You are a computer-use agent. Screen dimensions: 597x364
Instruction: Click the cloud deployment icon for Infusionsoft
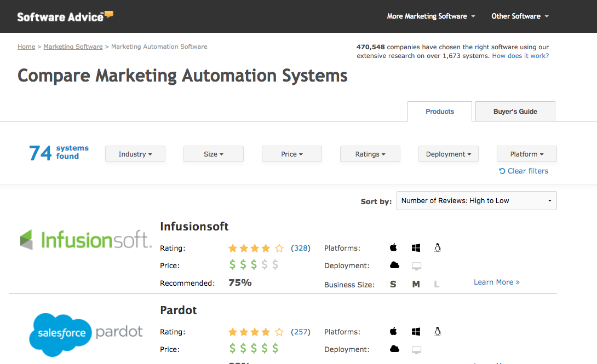[x=394, y=265]
